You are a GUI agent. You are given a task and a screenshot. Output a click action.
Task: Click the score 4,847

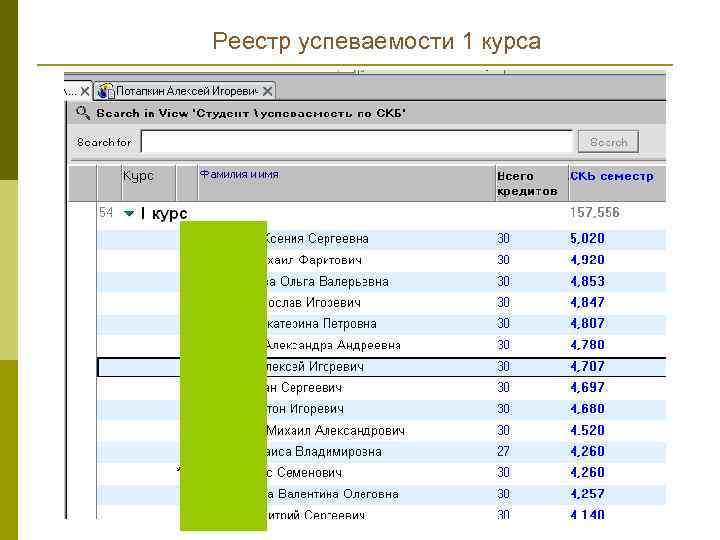(x=587, y=303)
